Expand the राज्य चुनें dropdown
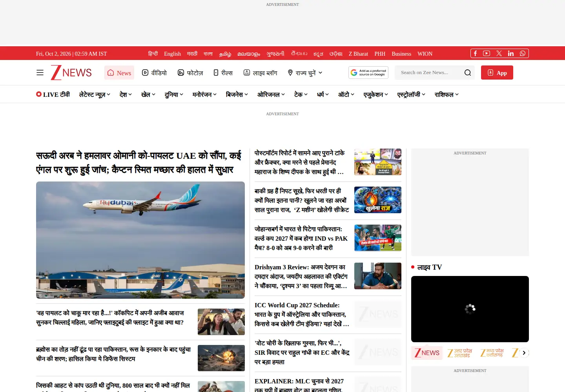The width and height of the screenshot is (565, 392). coord(305,73)
